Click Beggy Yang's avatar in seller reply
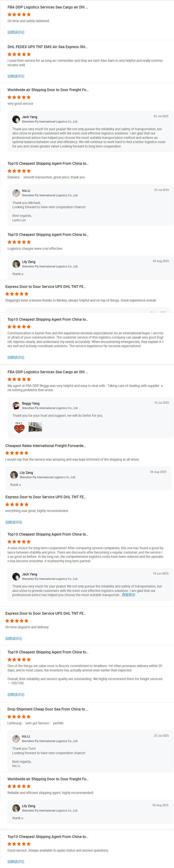 coord(16,405)
